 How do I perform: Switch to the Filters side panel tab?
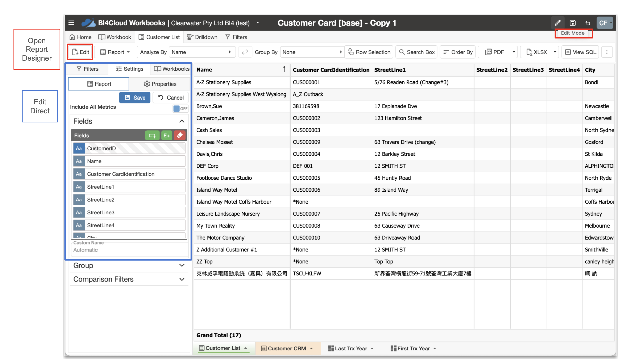pos(88,69)
